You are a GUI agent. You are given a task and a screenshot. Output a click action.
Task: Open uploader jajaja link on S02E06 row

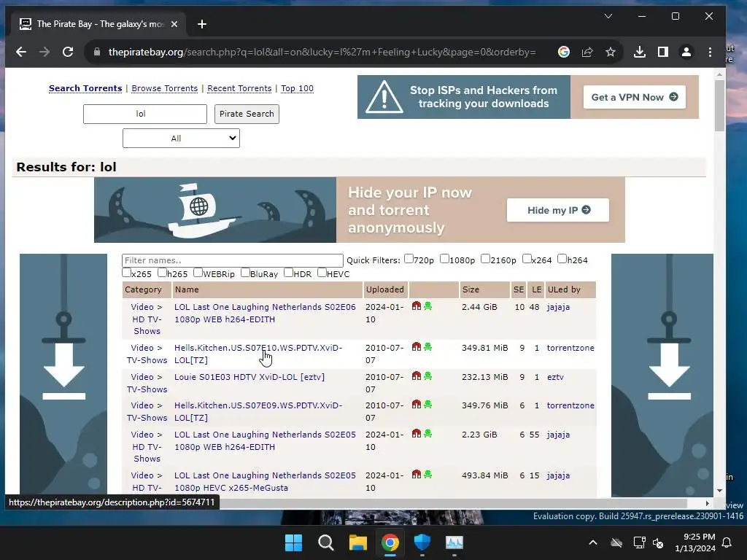(558, 307)
